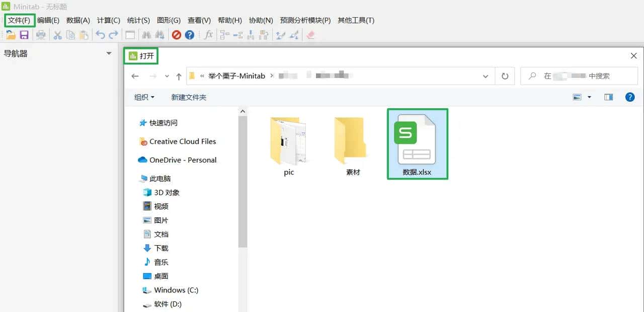Save the project with the disk icon
The image size is (644, 312).
coord(24,35)
